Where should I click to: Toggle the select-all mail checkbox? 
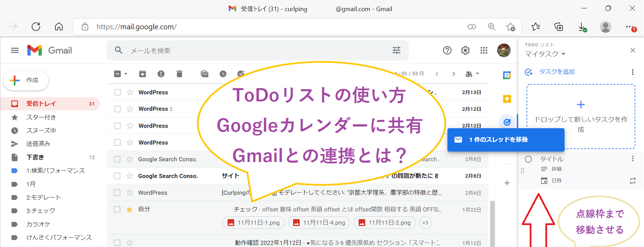click(117, 74)
